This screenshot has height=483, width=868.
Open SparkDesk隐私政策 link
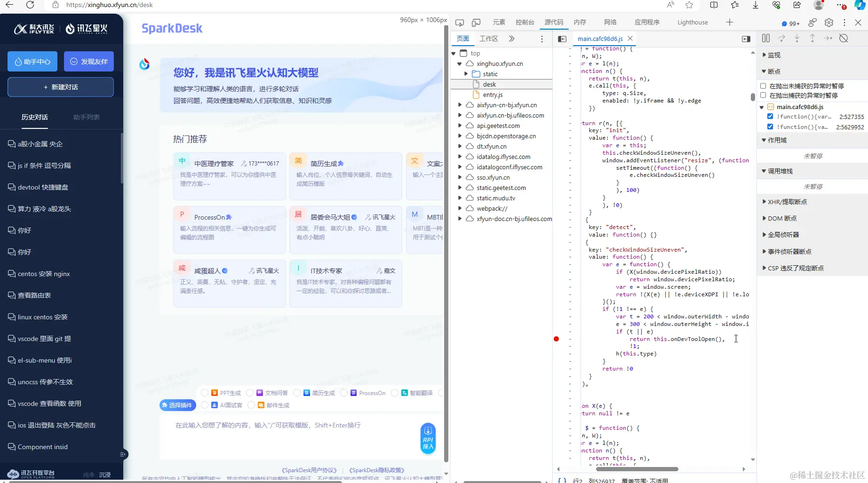377,470
